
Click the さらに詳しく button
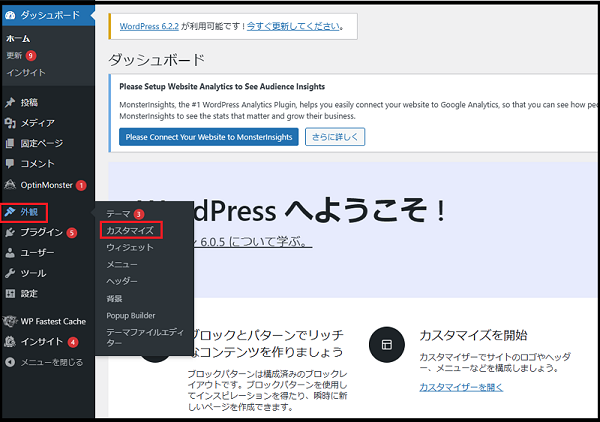pyautogui.click(x=335, y=137)
